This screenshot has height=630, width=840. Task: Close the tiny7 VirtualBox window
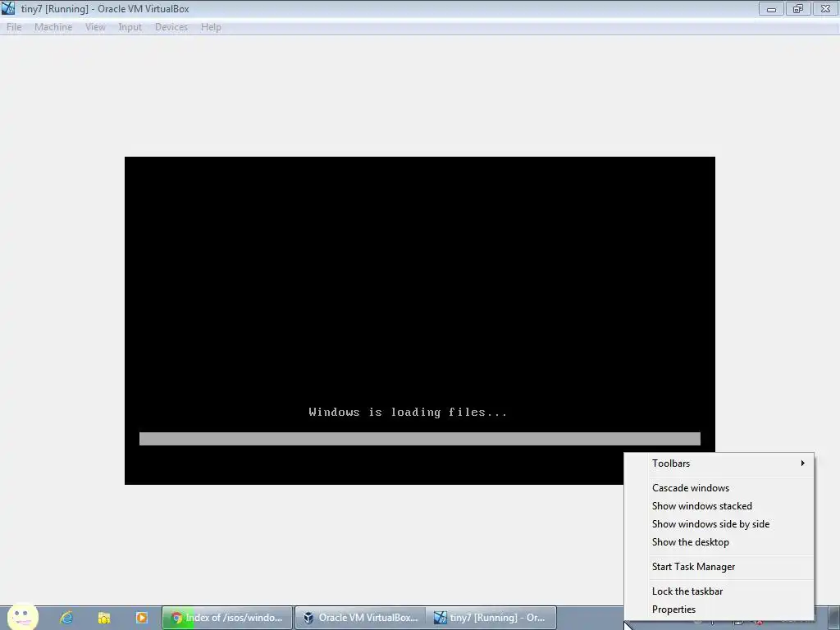(825, 8)
